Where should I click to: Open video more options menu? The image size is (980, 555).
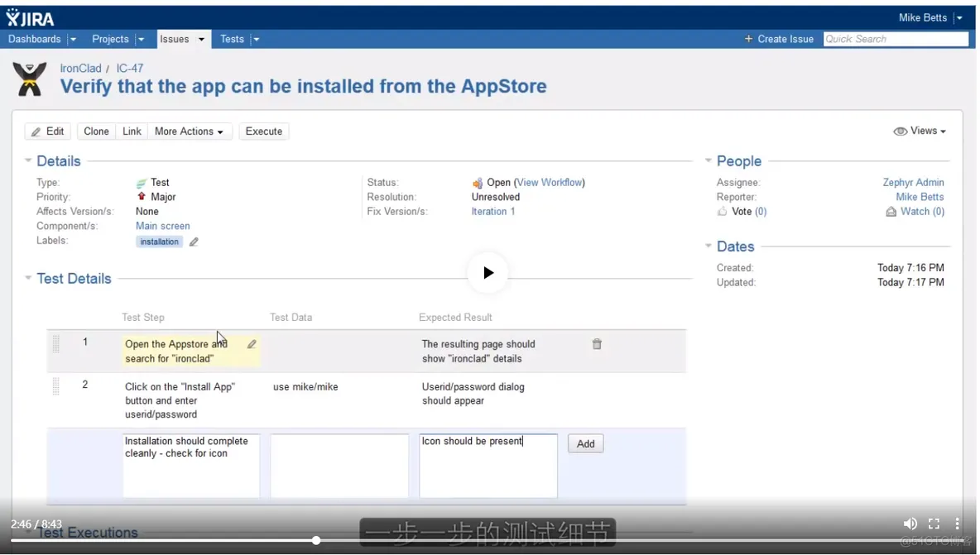[x=957, y=524]
